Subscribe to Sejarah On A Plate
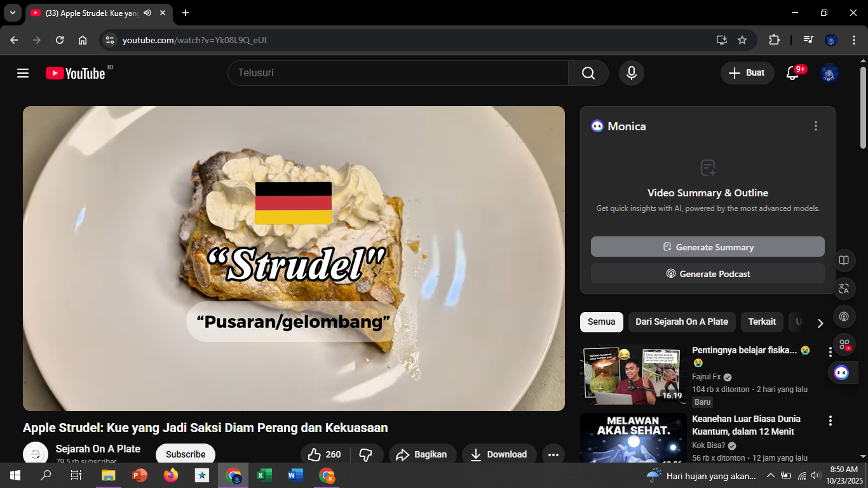This screenshot has width=868, height=488. tap(186, 454)
